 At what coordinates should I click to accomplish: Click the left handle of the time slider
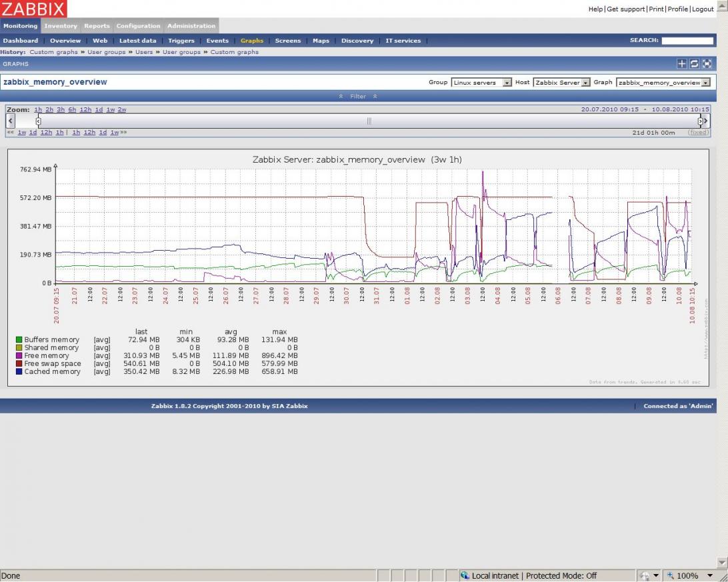click(38, 121)
